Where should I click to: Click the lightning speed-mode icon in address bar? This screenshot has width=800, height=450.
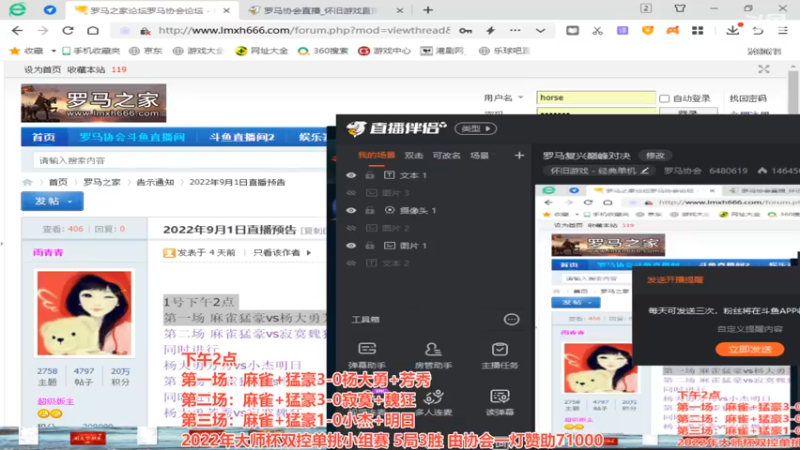pos(490,31)
